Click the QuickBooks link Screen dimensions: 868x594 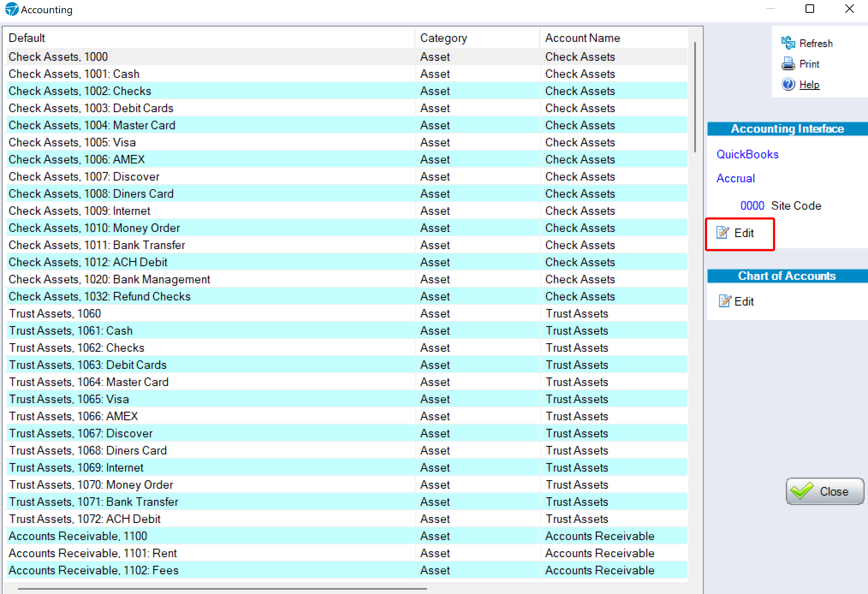(747, 154)
